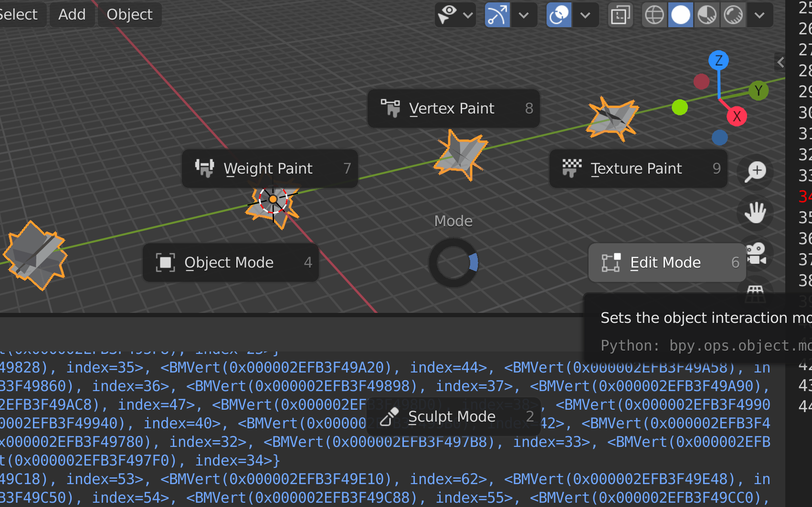Toggle camera view using the camera icon

click(757, 254)
